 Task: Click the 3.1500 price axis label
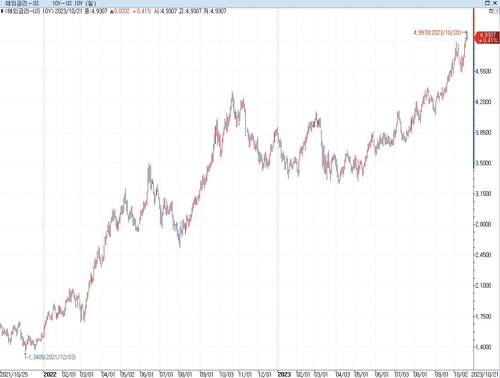click(483, 194)
